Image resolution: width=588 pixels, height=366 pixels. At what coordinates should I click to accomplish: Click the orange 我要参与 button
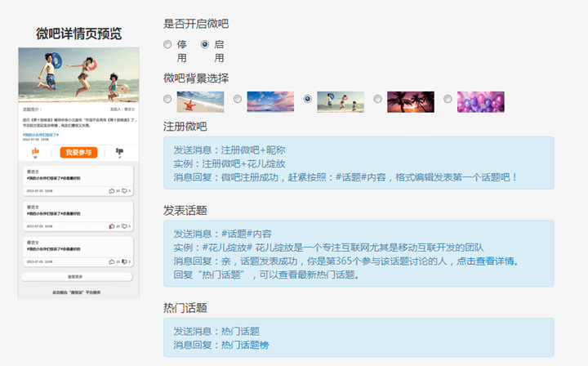coord(78,152)
